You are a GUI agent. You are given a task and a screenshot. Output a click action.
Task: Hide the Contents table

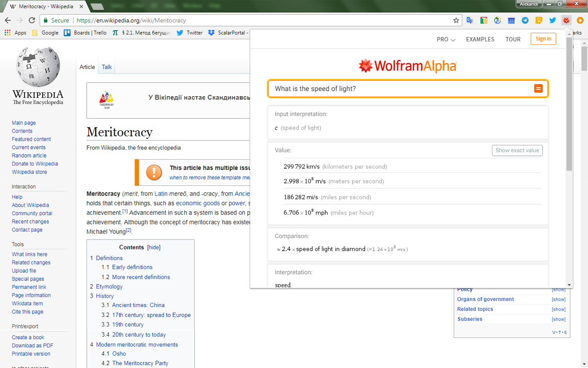(x=154, y=247)
